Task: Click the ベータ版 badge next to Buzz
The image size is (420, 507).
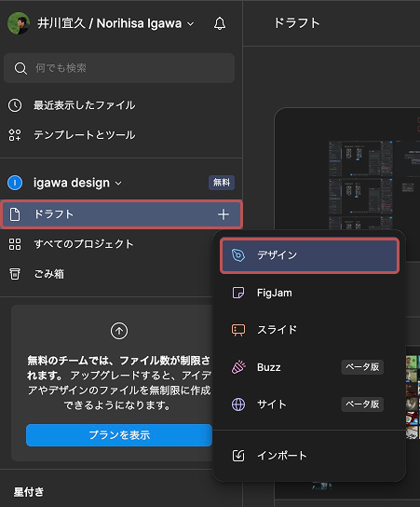Action: (362, 367)
